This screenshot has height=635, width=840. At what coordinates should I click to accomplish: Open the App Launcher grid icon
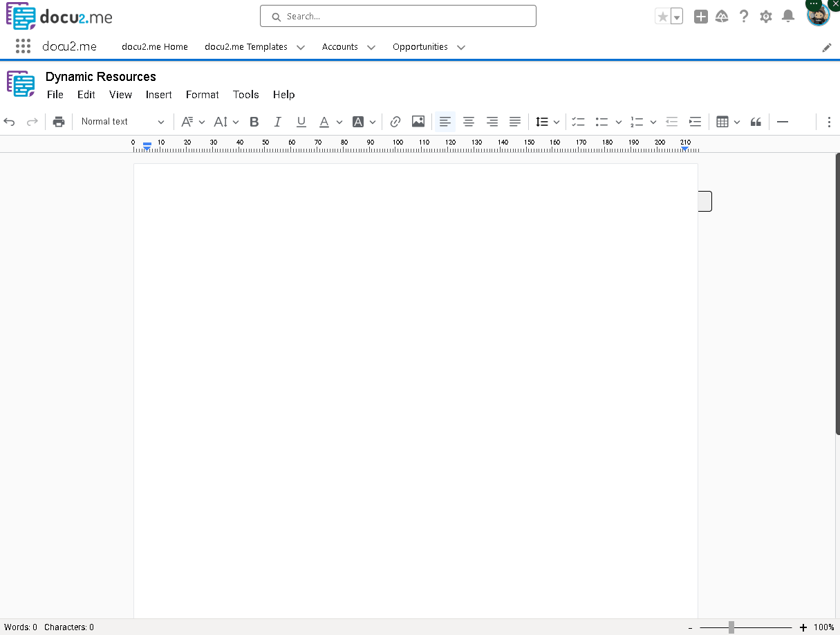pos(24,46)
